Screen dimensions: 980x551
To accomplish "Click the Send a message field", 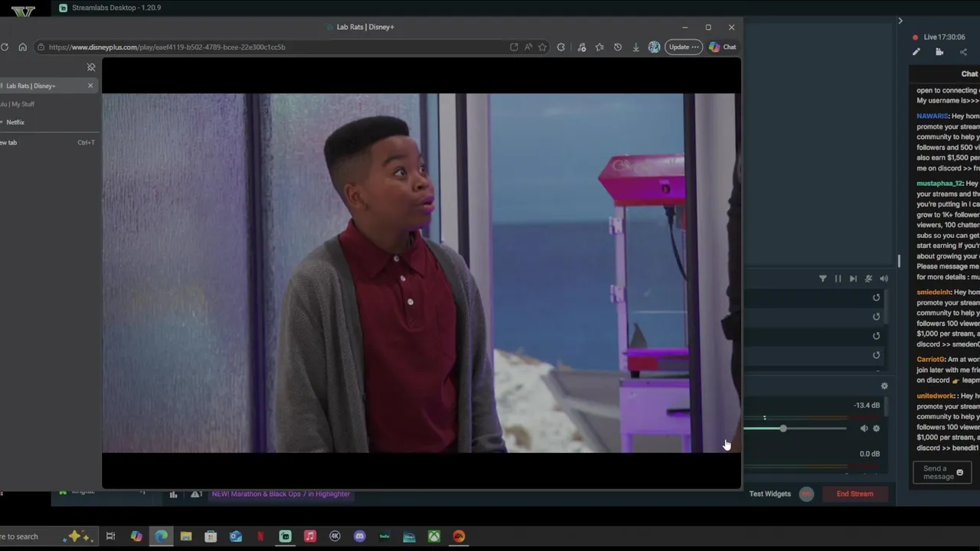I will coord(942,473).
